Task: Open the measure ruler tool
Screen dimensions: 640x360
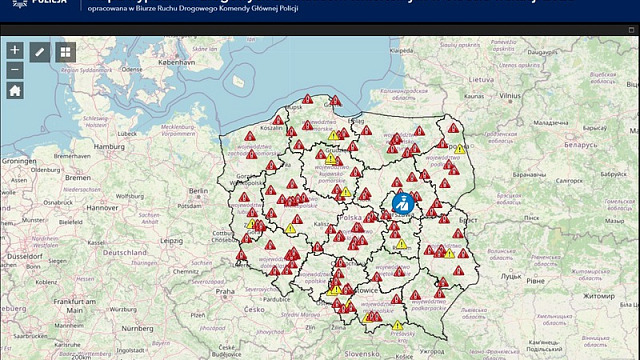Action: (x=40, y=52)
